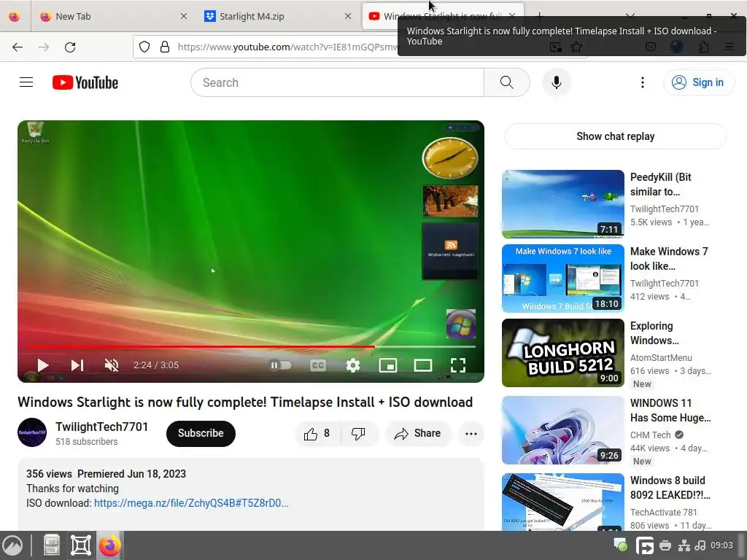
Task: Like the video with thumbs up
Action: click(x=318, y=433)
